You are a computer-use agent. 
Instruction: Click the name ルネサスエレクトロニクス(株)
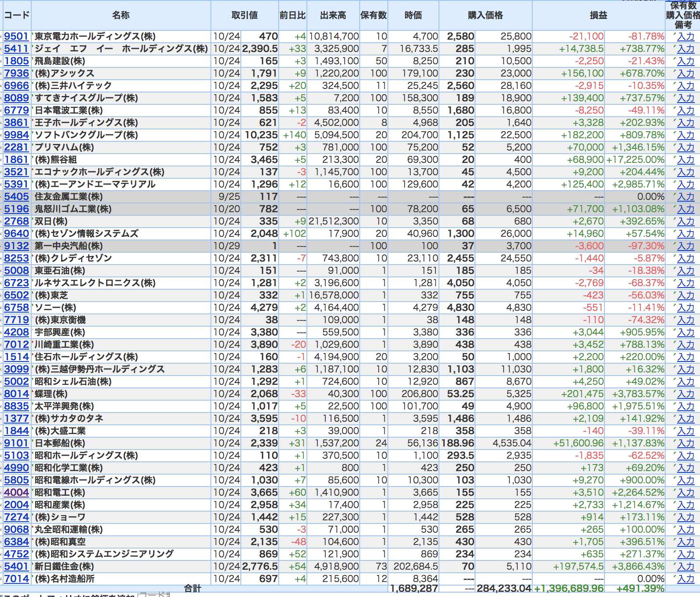tap(95, 283)
